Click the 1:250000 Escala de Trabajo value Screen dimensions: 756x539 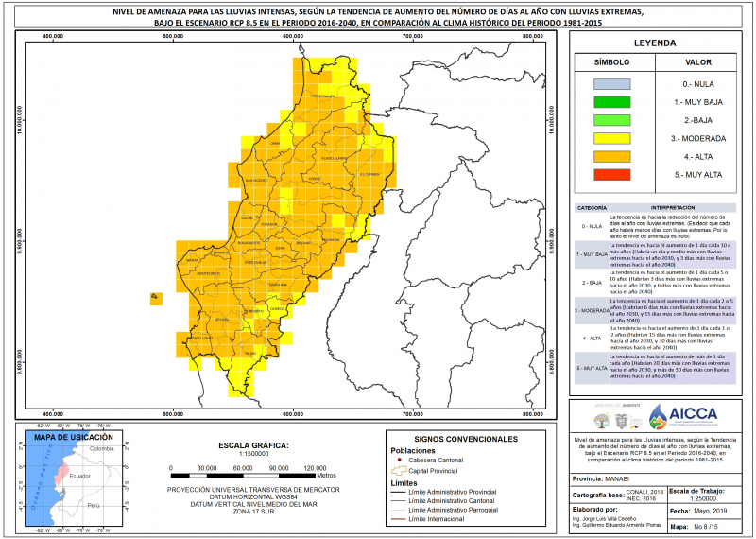pyautogui.click(x=702, y=499)
